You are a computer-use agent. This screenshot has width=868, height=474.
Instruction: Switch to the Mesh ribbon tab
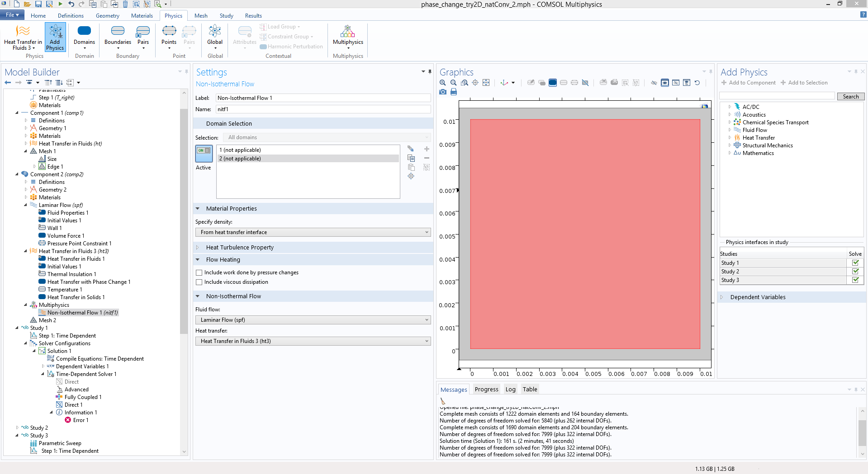(201, 16)
